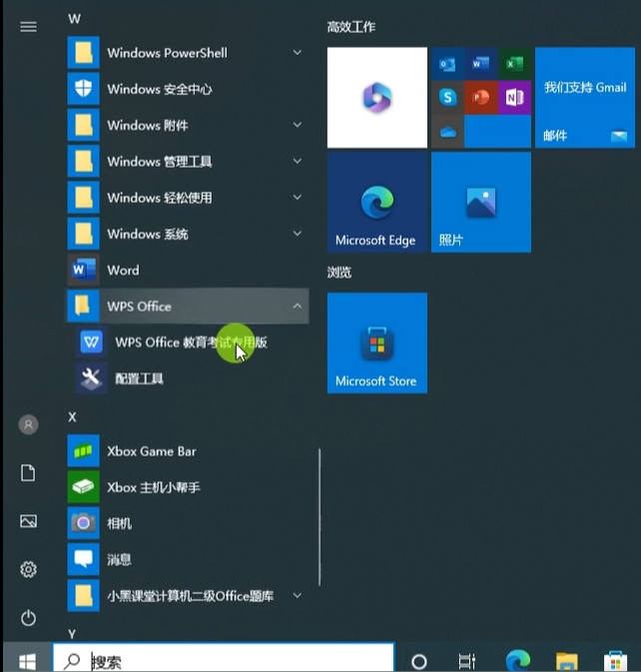Click the Windows 管理工具 folder icon
This screenshot has width=641, height=672.
click(84, 161)
